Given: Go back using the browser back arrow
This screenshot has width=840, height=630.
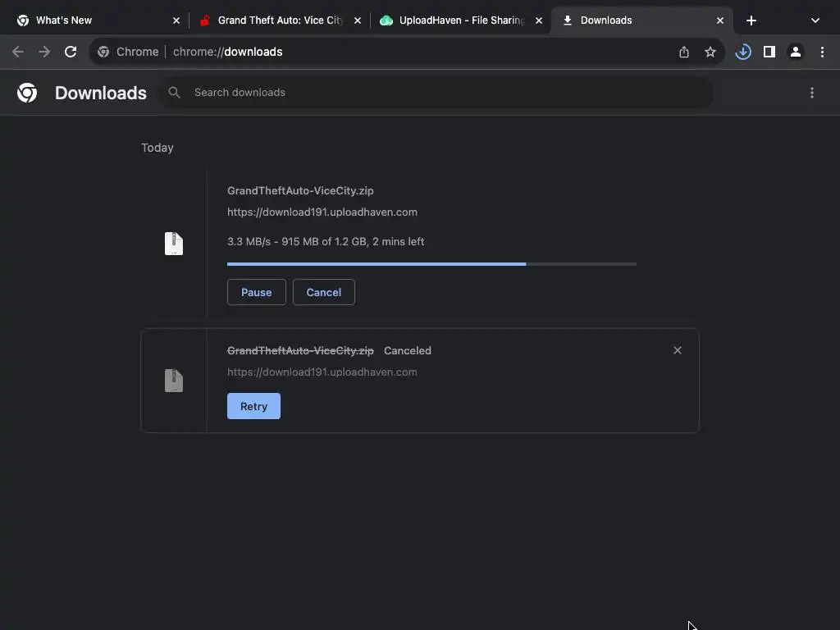Looking at the screenshot, I should (x=18, y=52).
